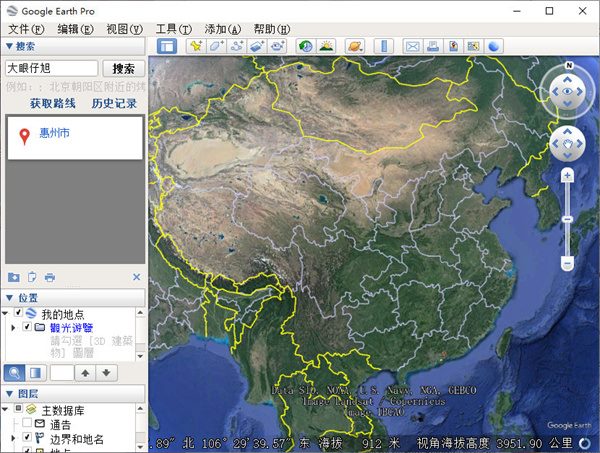
Task: Open the 视图(V) menu
Action: click(124, 29)
